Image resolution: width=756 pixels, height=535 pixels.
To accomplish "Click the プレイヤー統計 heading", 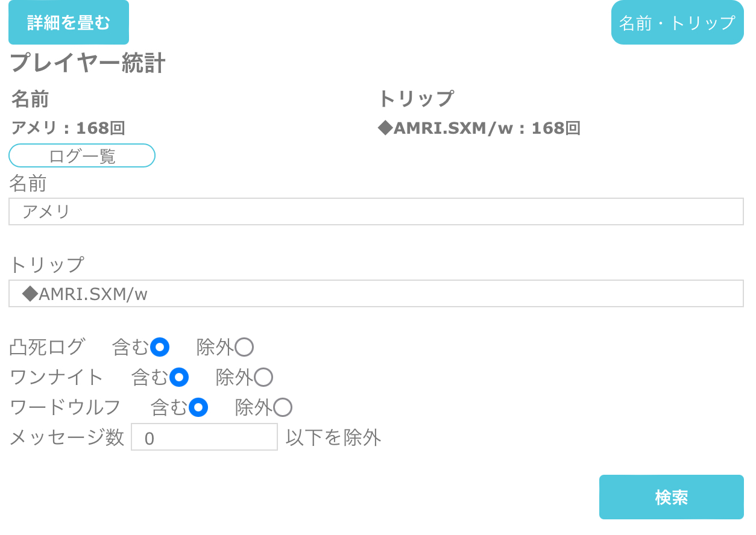I will click(87, 63).
